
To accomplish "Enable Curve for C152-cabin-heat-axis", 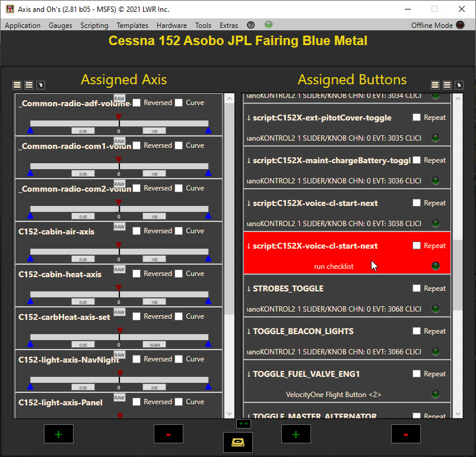I will tap(179, 274).
